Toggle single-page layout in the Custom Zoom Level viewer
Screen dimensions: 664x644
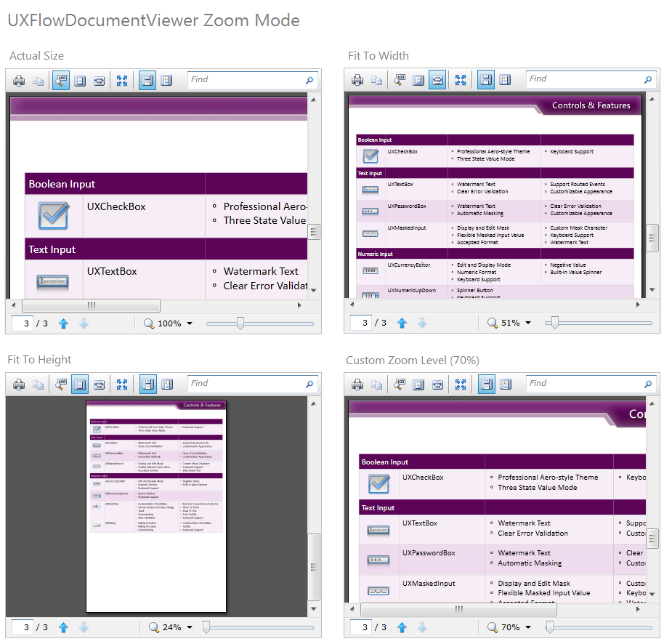[486, 385]
